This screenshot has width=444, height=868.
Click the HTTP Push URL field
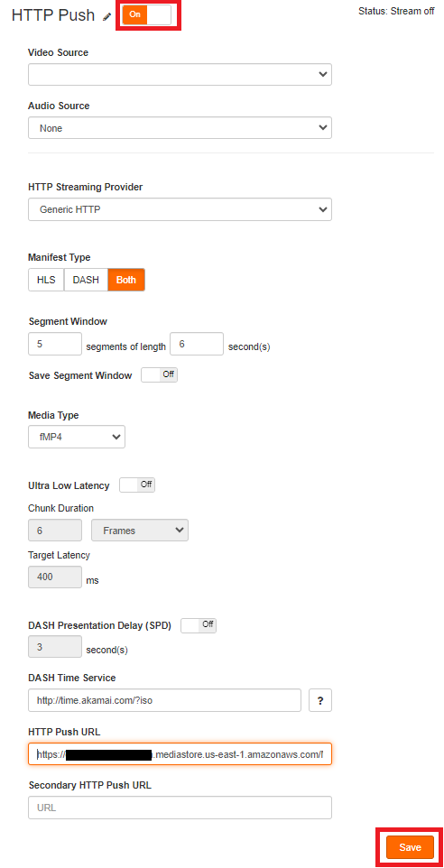pos(180,754)
